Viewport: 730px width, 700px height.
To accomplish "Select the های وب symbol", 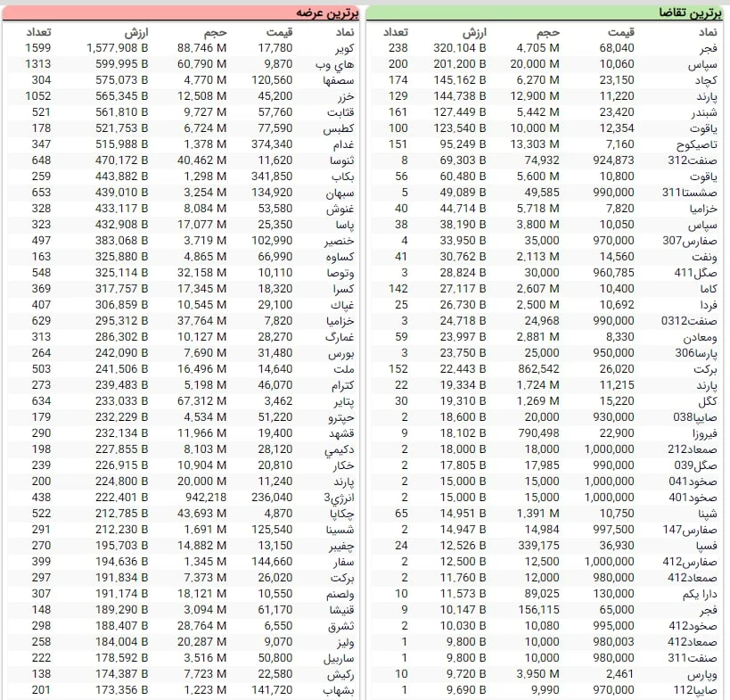I will pyautogui.click(x=337, y=64).
